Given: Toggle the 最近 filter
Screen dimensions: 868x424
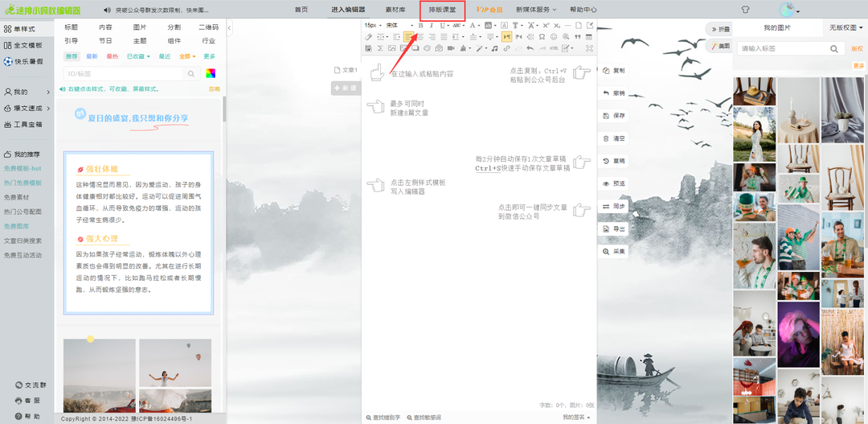Looking at the screenshot, I should click(165, 56).
